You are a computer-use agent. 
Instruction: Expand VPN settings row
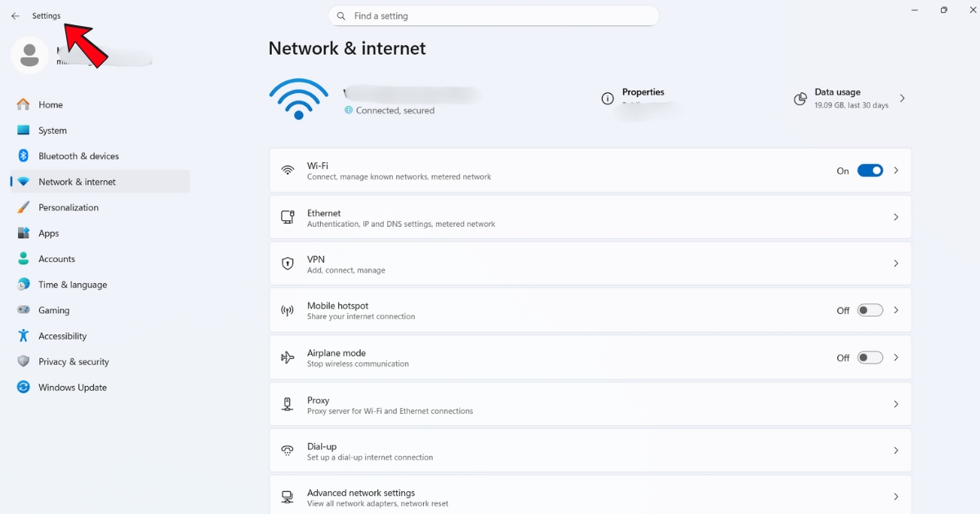click(x=896, y=264)
